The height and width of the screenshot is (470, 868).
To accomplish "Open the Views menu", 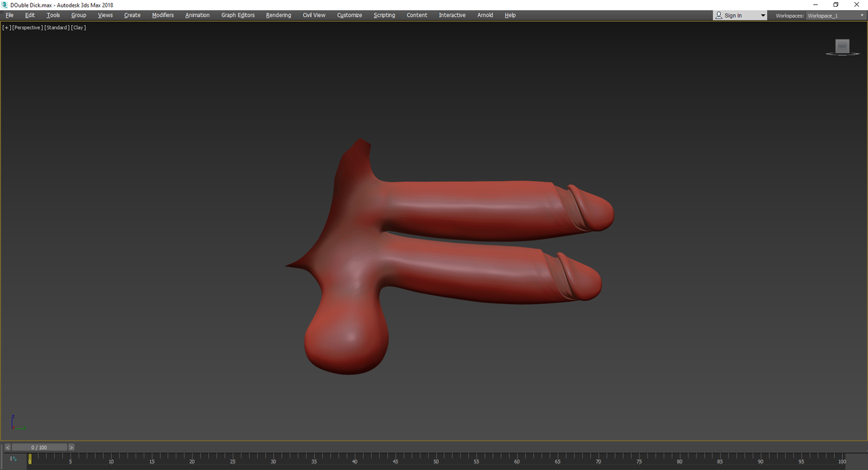I will [x=105, y=15].
